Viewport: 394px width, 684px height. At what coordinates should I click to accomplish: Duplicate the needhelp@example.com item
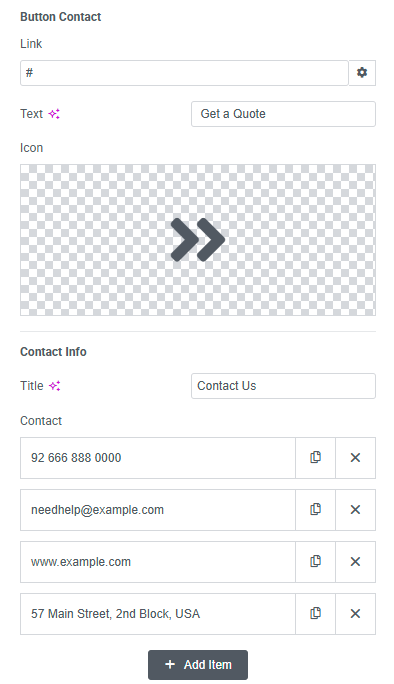coord(315,510)
